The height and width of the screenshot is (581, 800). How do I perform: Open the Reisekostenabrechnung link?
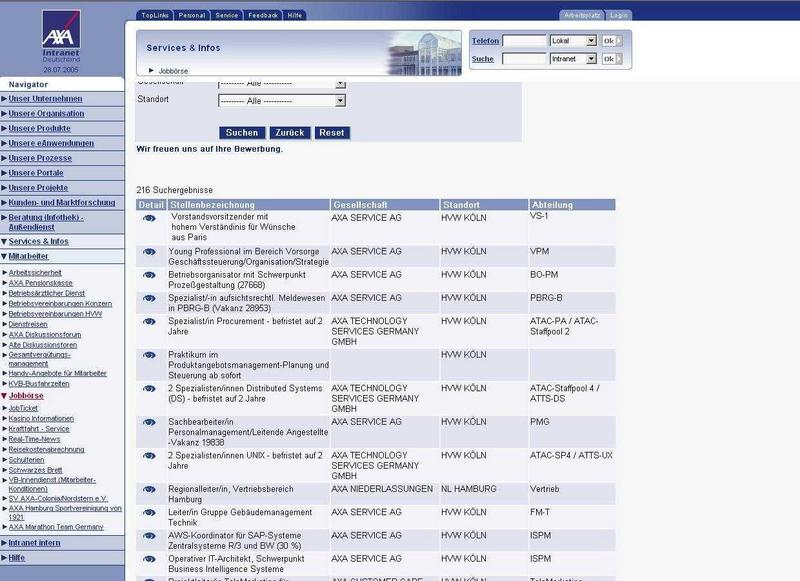point(46,450)
